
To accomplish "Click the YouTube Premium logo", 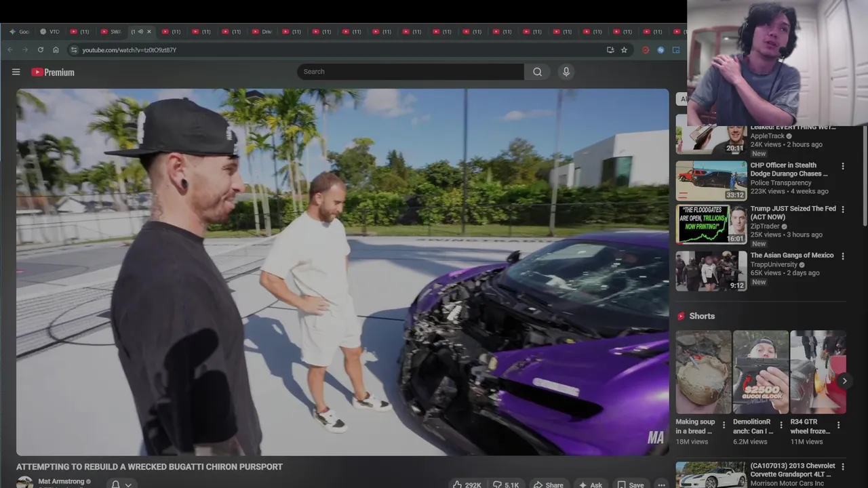I will 53,72.
